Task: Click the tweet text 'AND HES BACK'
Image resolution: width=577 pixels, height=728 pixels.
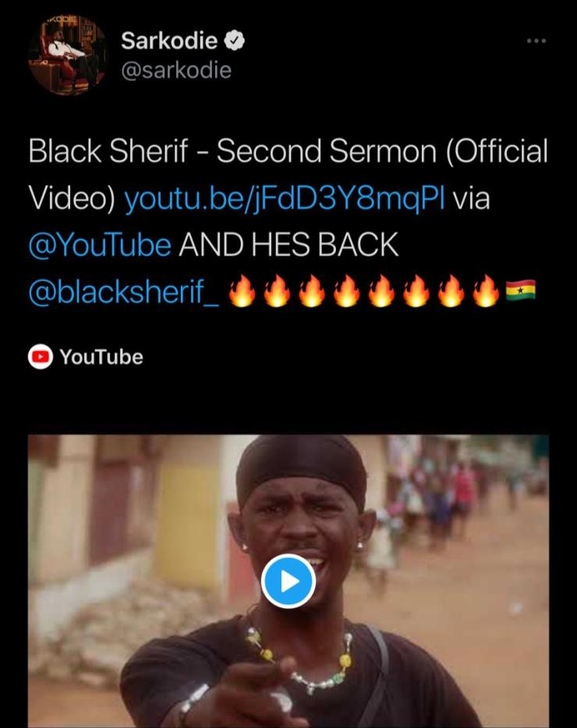Action: (288, 245)
